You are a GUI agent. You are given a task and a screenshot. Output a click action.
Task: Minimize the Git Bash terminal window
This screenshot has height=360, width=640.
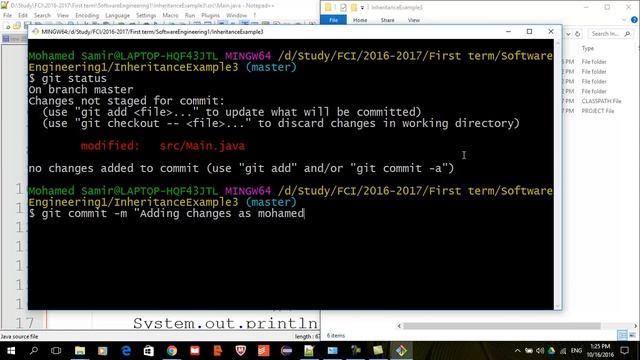click(508, 31)
